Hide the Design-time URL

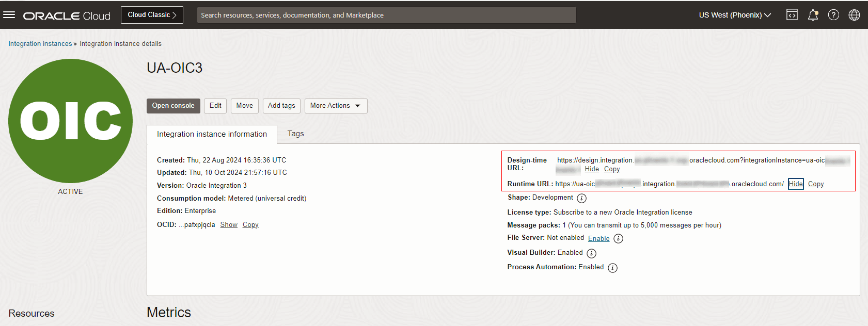592,169
